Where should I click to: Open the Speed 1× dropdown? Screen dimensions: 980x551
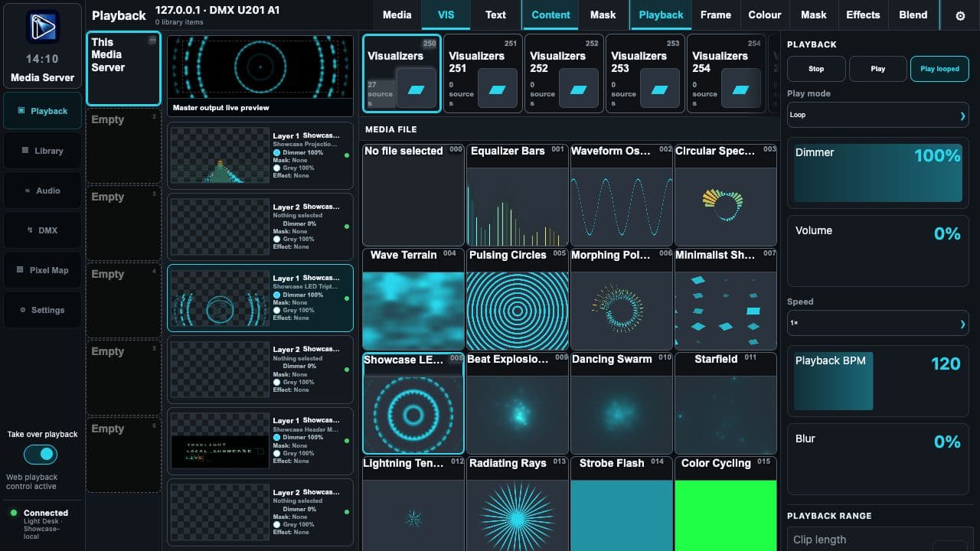tap(878, 324)
